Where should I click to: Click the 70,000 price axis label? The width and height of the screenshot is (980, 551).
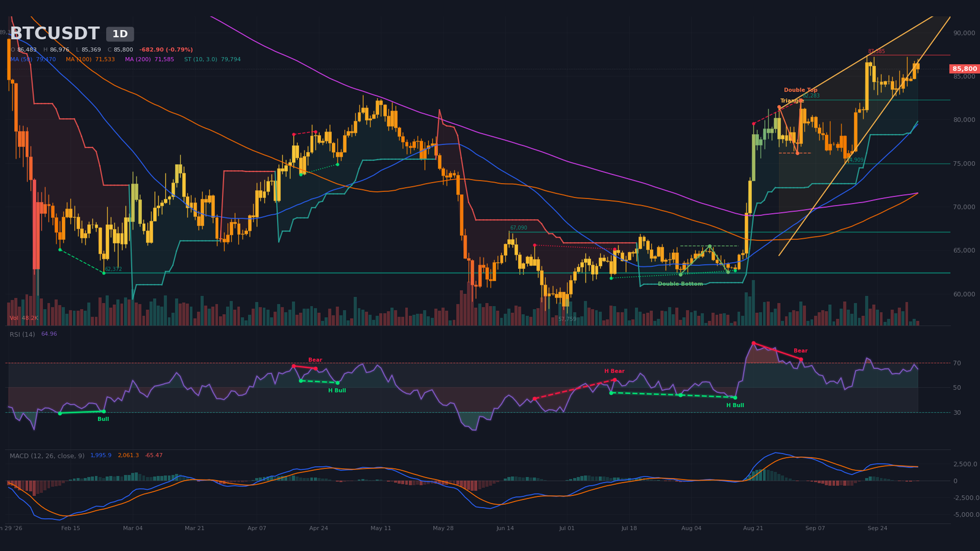coord(964,207)
